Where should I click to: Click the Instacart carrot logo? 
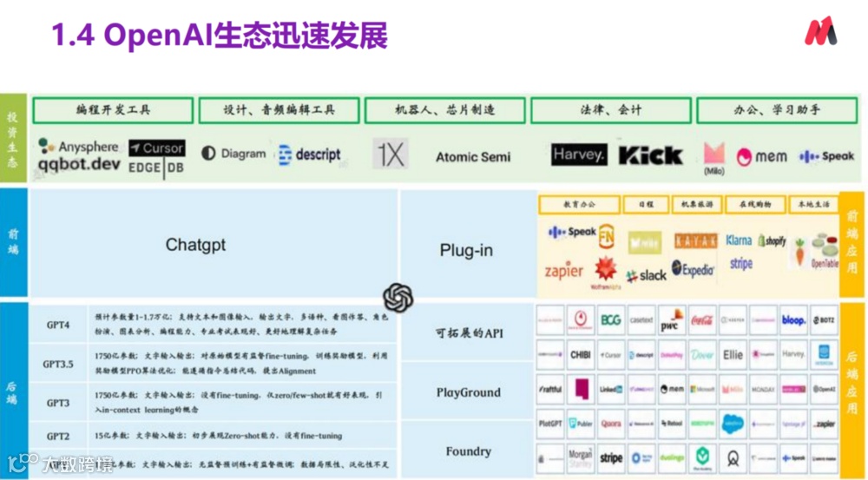[x=799, y=252]
